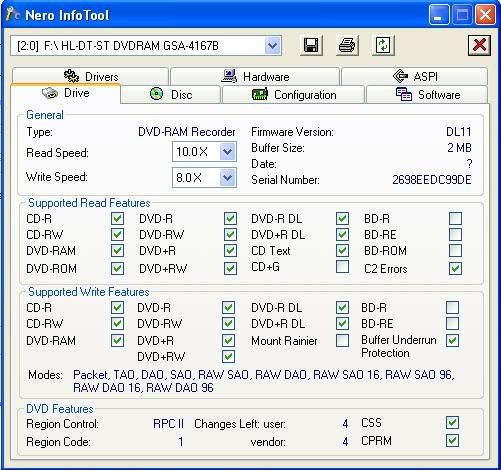Toggle the DVD+RW write feature checkbox
This screenshot has height=470, width=501.
tap(228, 357)
